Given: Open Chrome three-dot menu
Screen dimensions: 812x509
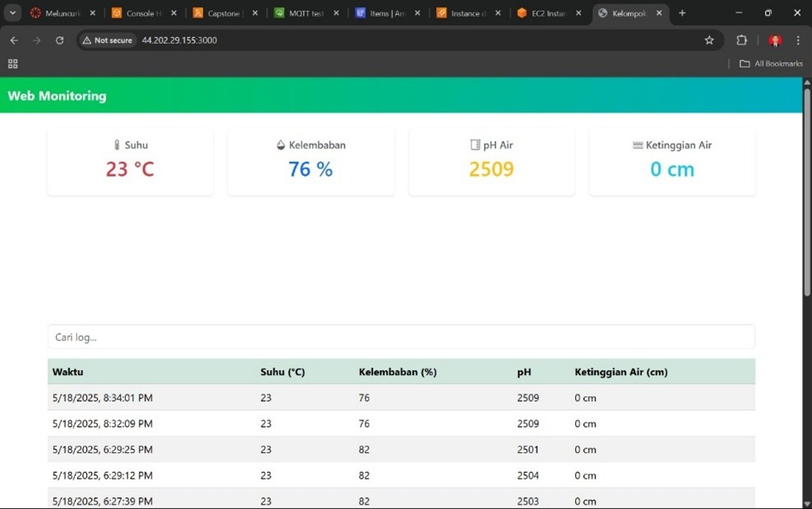Looking at the screenshot, I should (x=798, y=40).
